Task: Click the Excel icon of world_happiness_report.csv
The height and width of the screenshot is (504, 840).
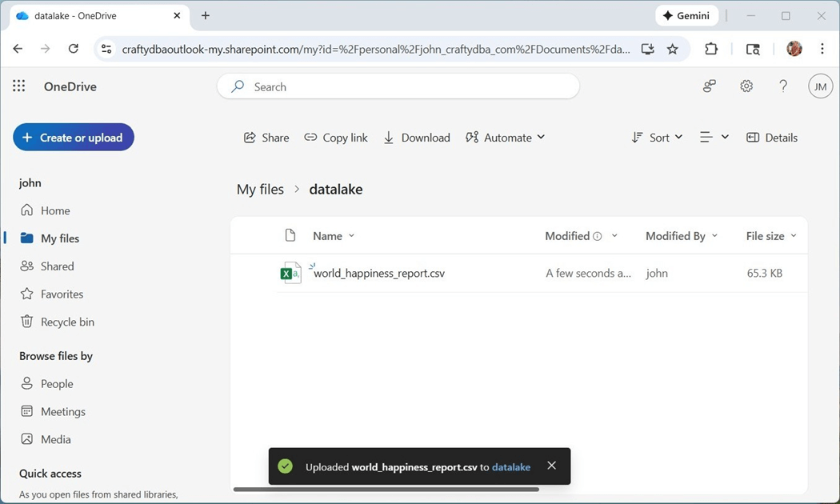Action: click(x=290, y=273)
